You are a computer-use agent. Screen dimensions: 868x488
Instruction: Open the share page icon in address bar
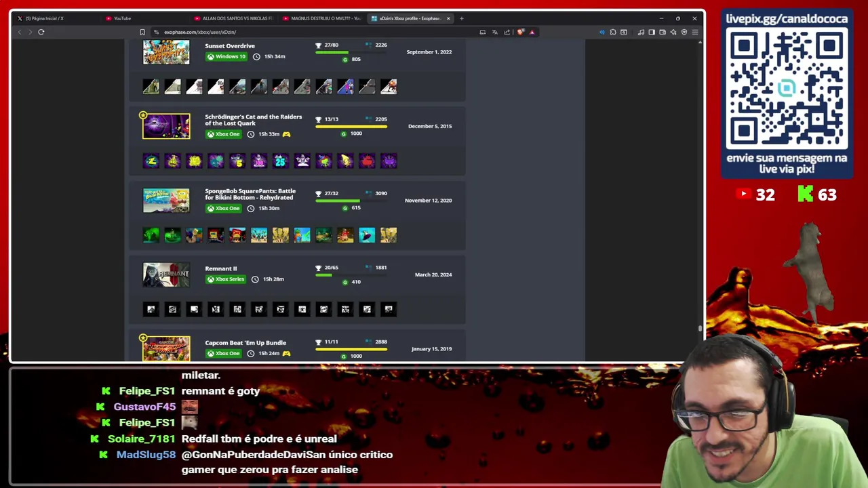click(507, 32)
